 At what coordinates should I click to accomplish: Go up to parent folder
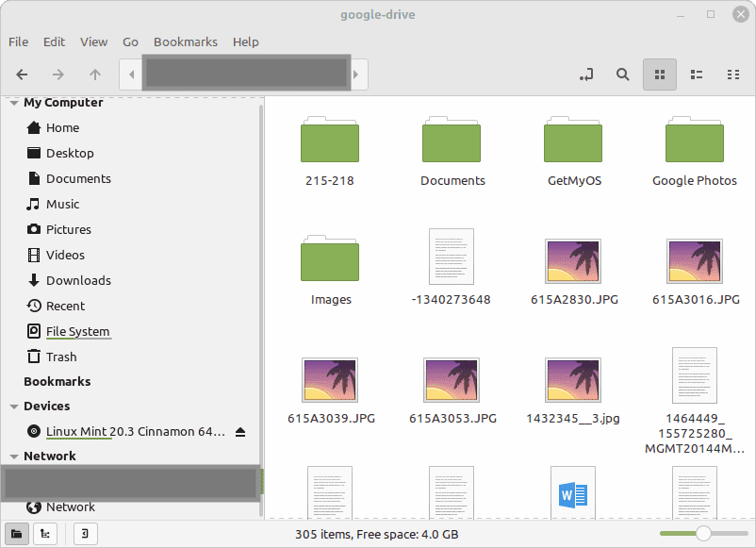point(94,75)
